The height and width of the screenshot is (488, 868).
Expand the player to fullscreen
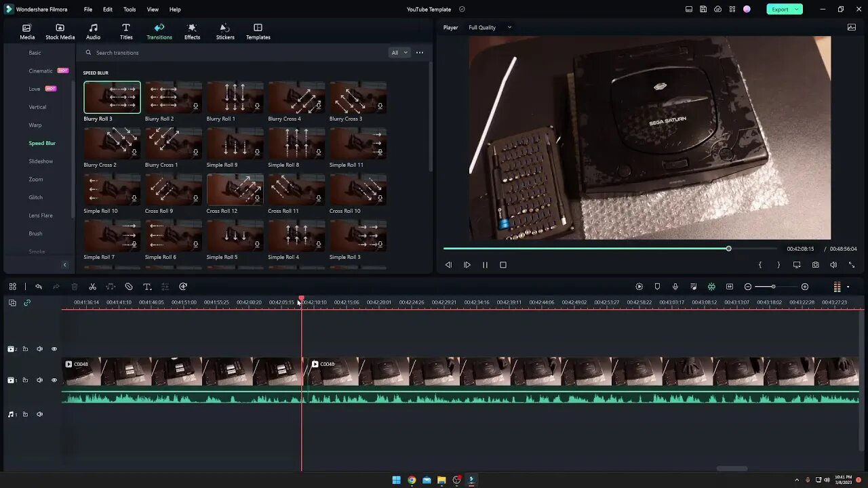852,265
